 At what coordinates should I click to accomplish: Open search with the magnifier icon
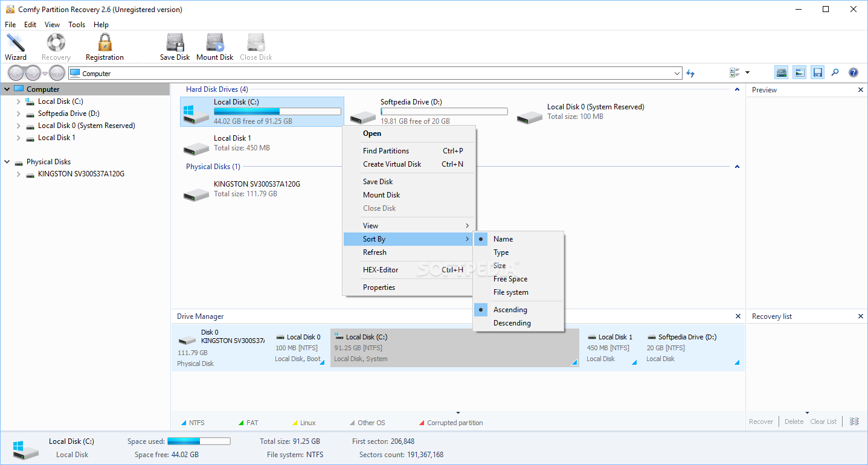tap(835, 72)
